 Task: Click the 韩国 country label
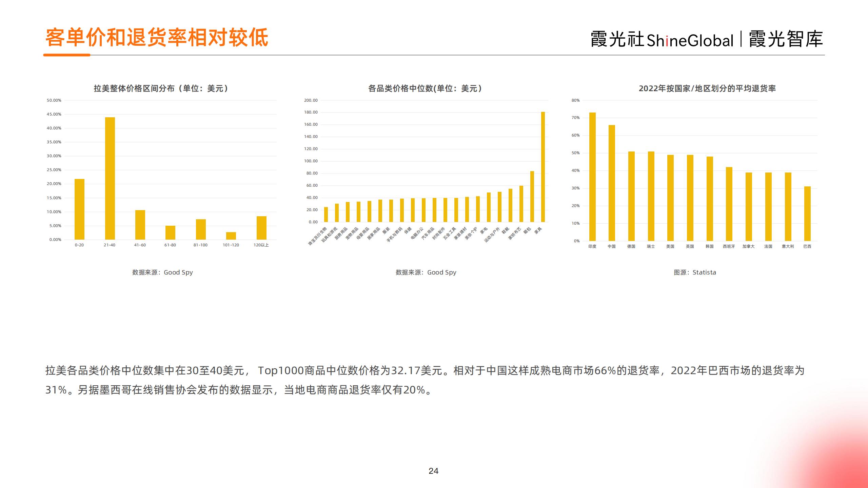click(710, 246)
